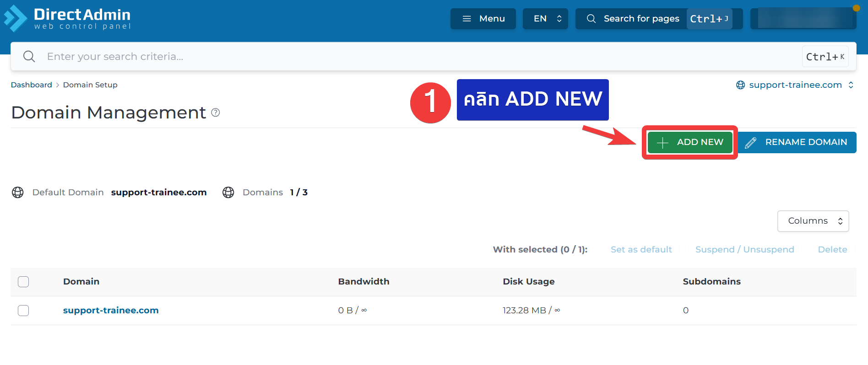Viewport: 868px width, 365px height.
Task: Open the Menu button in header
Action: [x=483, y=19]
